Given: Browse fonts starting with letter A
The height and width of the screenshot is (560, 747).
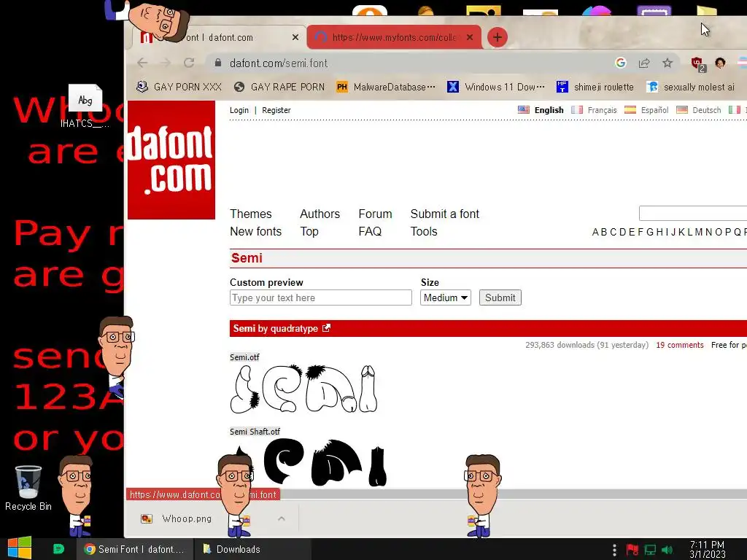Looking at the screenshot, I should (x=595, y=232).
